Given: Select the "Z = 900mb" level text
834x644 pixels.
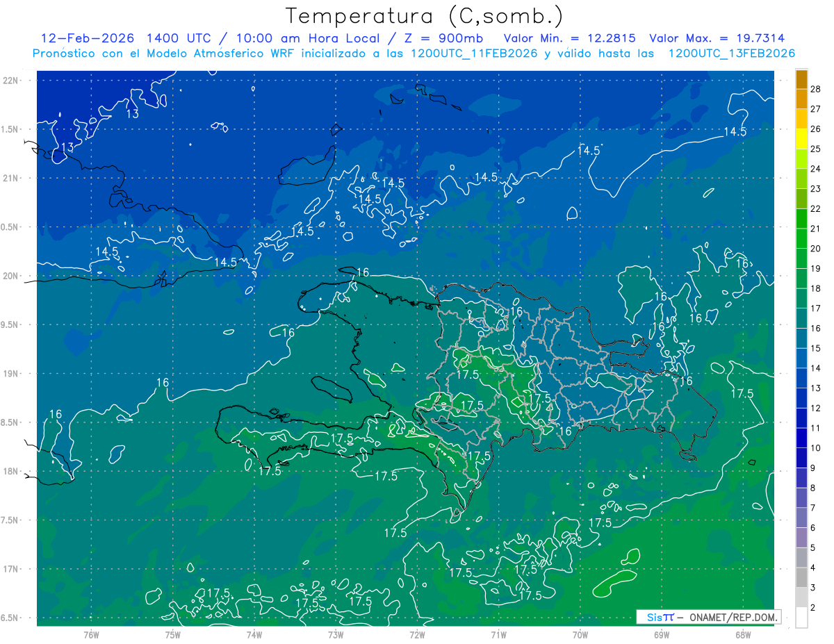Looking at the screenshot, I should pos(444,38).
